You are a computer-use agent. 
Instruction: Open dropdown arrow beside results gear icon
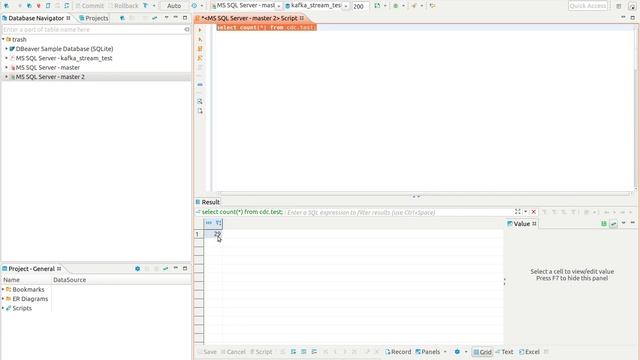(466, 352)
